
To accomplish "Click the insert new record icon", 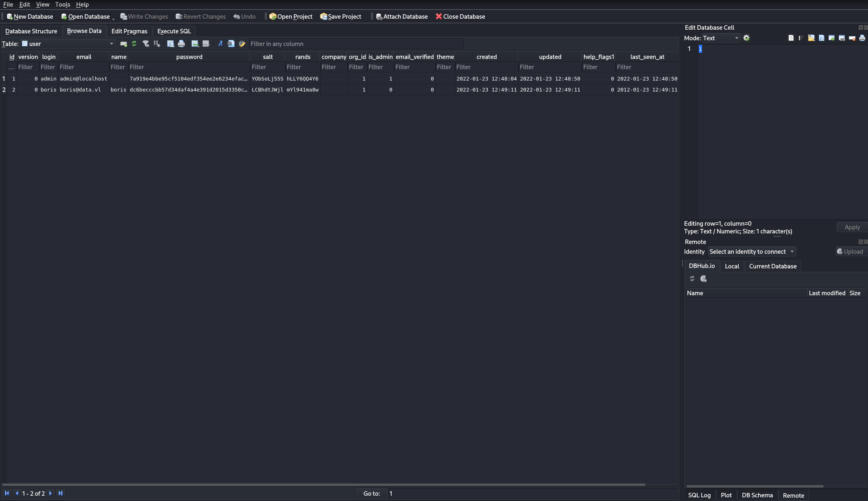I will click(195, 44).
